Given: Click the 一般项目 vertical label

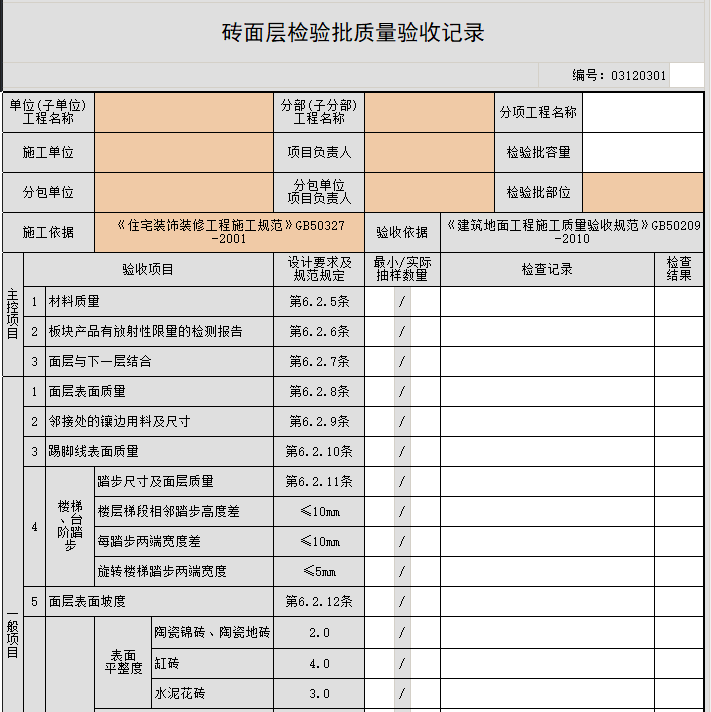Looking at the screenshot, I should (x=13, y=634).
